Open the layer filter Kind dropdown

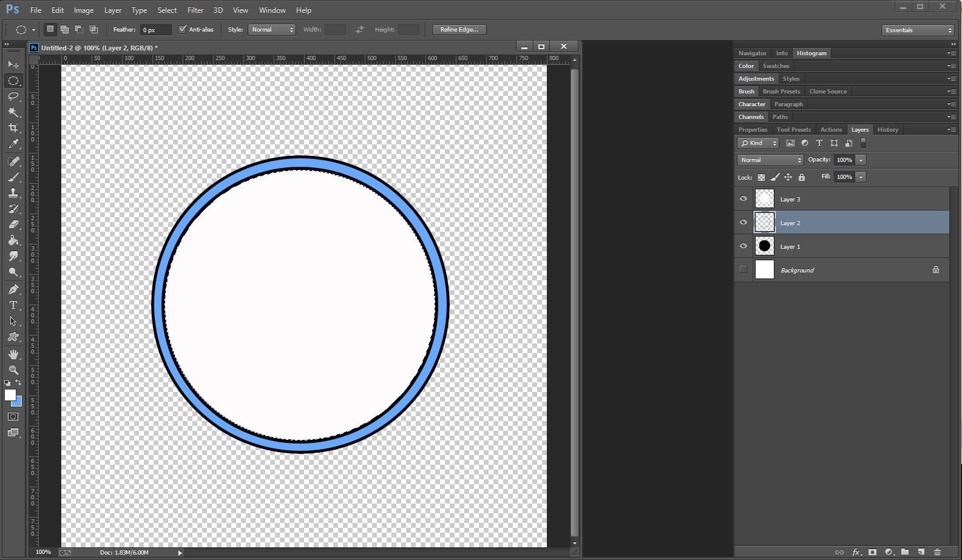(758, 143)
